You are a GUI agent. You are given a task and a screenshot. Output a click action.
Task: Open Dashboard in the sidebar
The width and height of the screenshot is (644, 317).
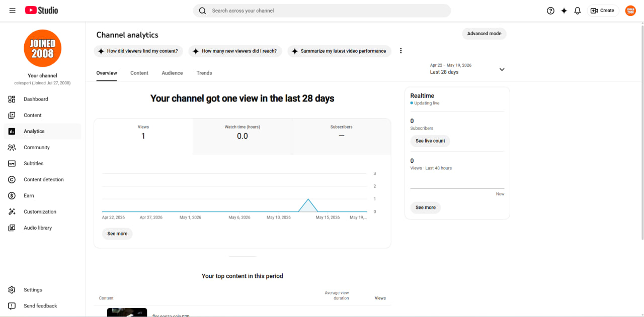[x=43, y=99]
